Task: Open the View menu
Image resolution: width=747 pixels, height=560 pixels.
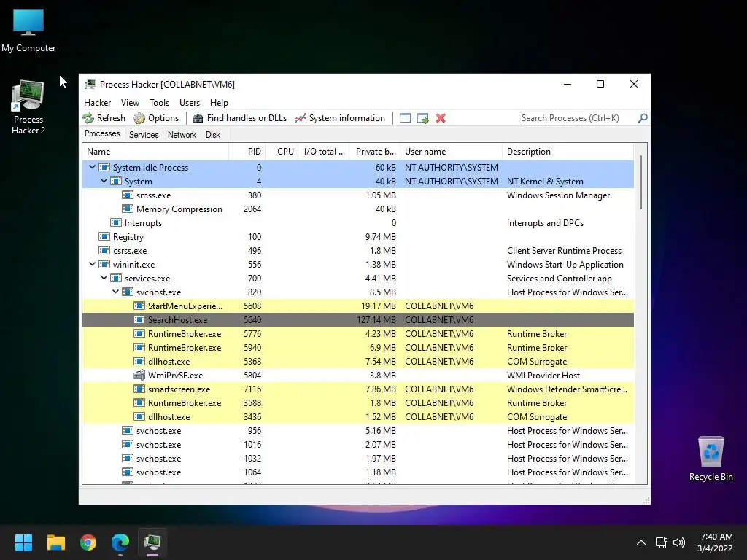Action: [x=130, y=102]
